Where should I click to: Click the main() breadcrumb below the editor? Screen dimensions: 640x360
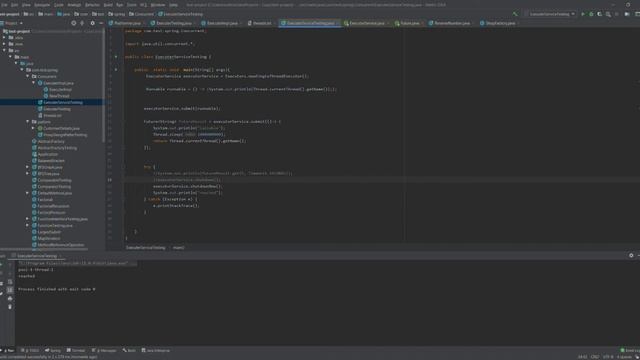coord(178,248)
